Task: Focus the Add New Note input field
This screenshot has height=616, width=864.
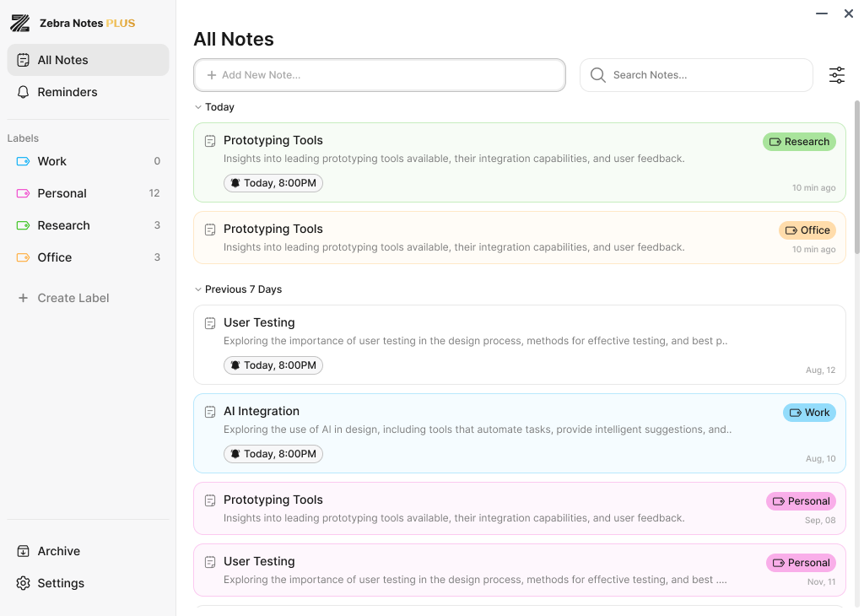Action: coord(380,75)
